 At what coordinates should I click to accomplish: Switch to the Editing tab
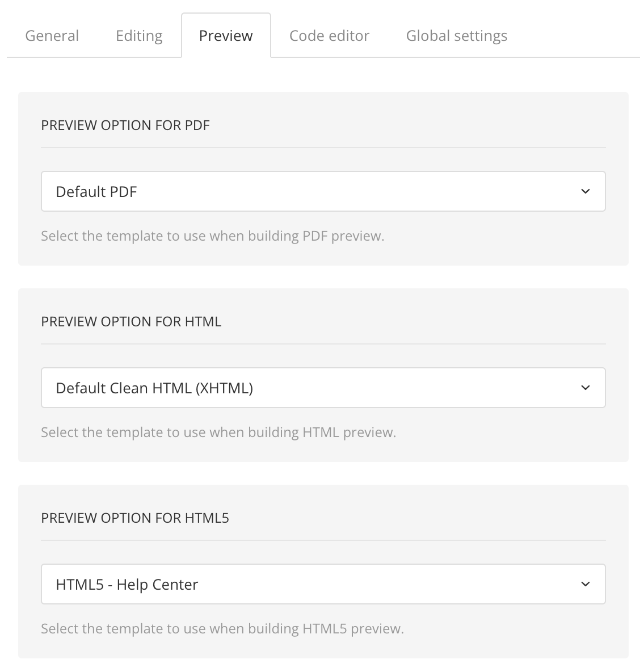click(x=138, y=35)
